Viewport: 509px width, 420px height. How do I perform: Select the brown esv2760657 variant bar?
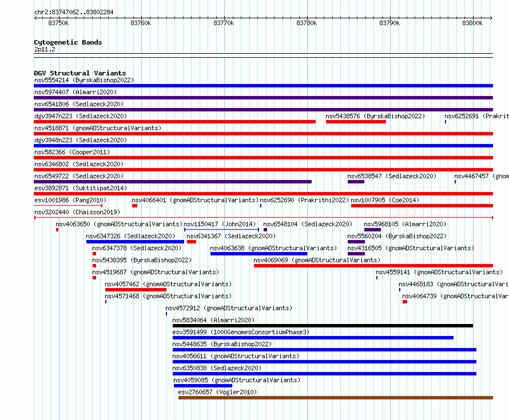[x=336, y=398]
